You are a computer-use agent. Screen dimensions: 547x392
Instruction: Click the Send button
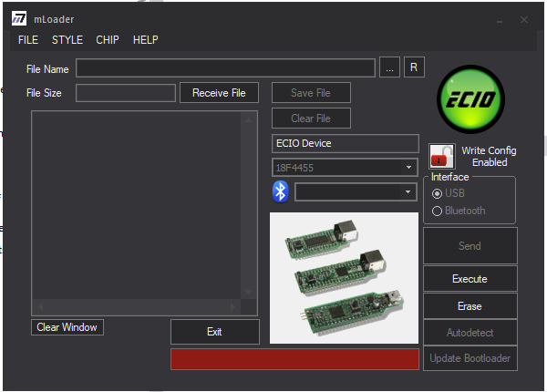tap(470, 246)
